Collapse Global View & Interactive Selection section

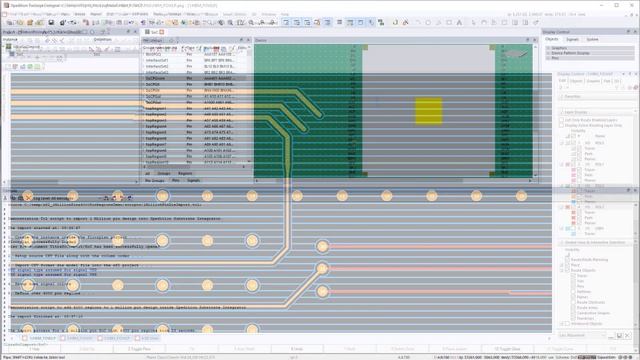pyautogui.click(x=562, y=242)
